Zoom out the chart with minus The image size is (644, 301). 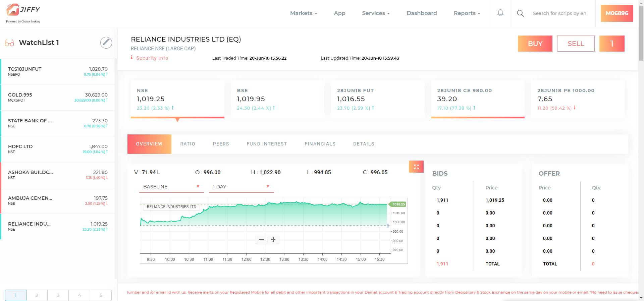point(261,240)
